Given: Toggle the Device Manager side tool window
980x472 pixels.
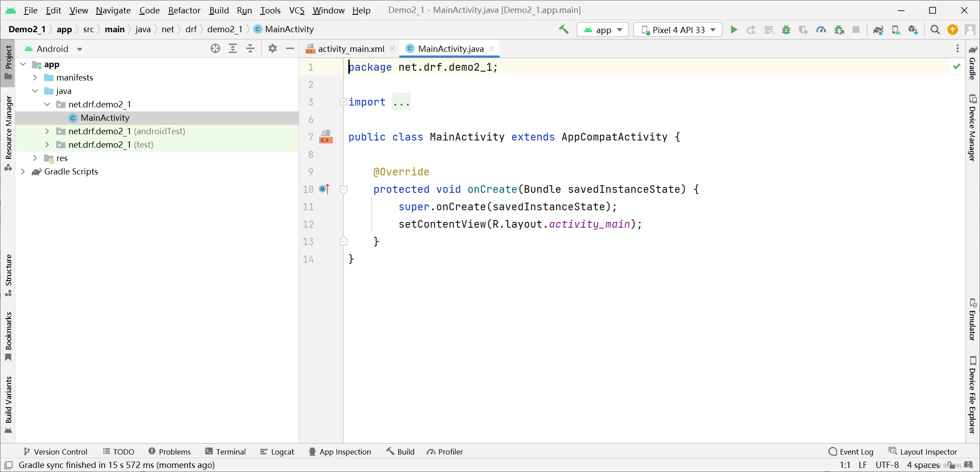Looking at the screenshot, I should [972, 128].
